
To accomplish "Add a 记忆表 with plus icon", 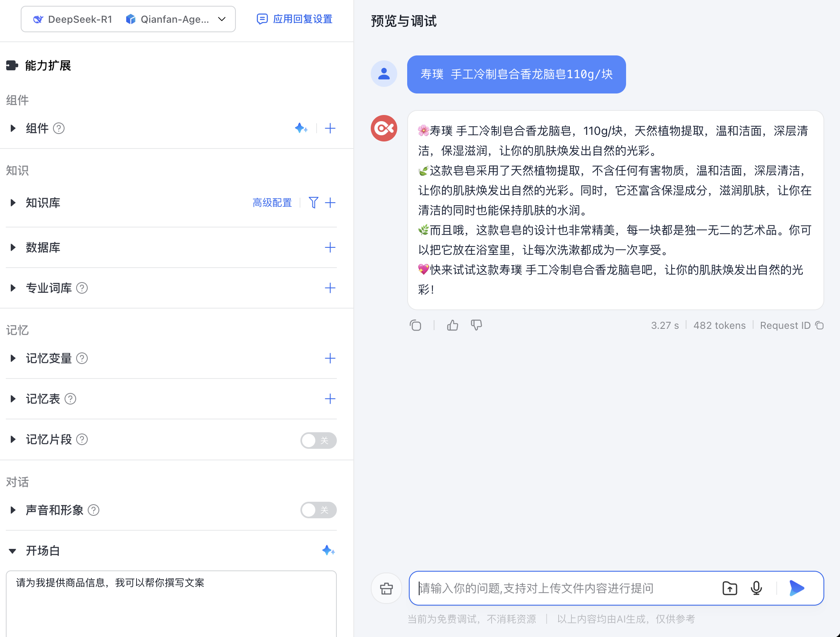I will click(330, 399).
